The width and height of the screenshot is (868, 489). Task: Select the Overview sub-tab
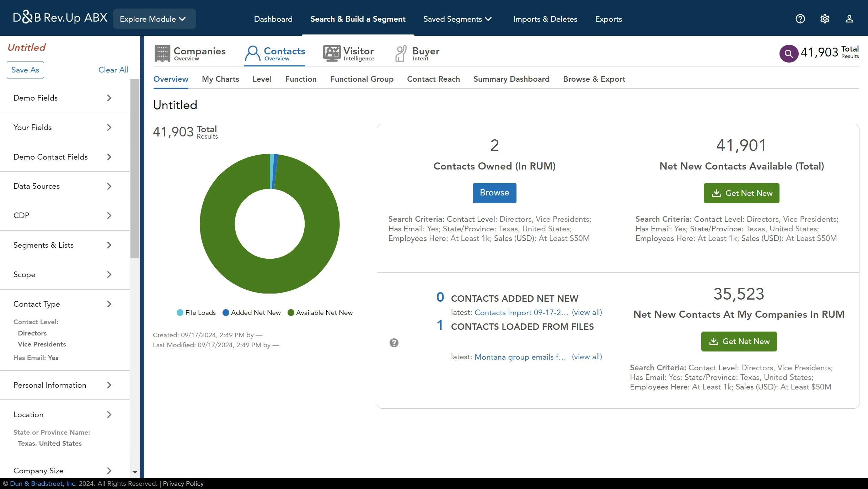tap(171, 79)
